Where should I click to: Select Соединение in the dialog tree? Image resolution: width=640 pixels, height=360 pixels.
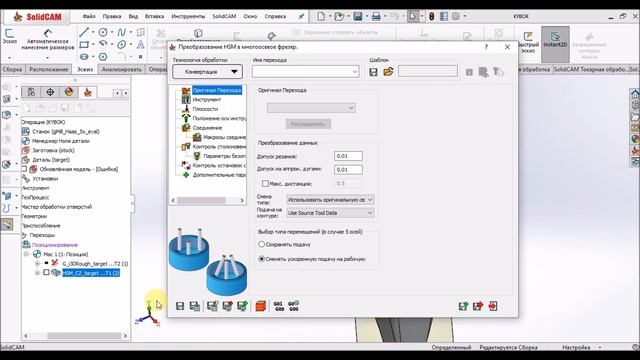click(207, 128)
